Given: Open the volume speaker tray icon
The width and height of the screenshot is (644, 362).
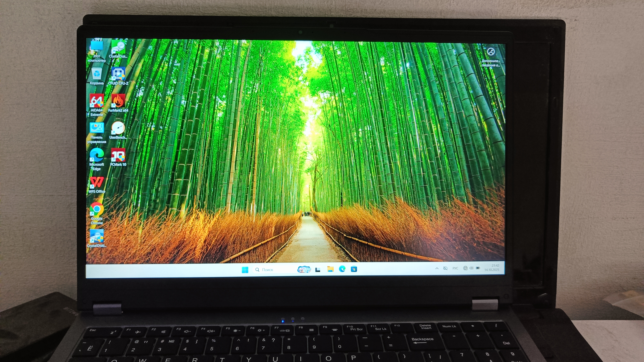Looking at the screenshot, I should [x=471, y=268].
